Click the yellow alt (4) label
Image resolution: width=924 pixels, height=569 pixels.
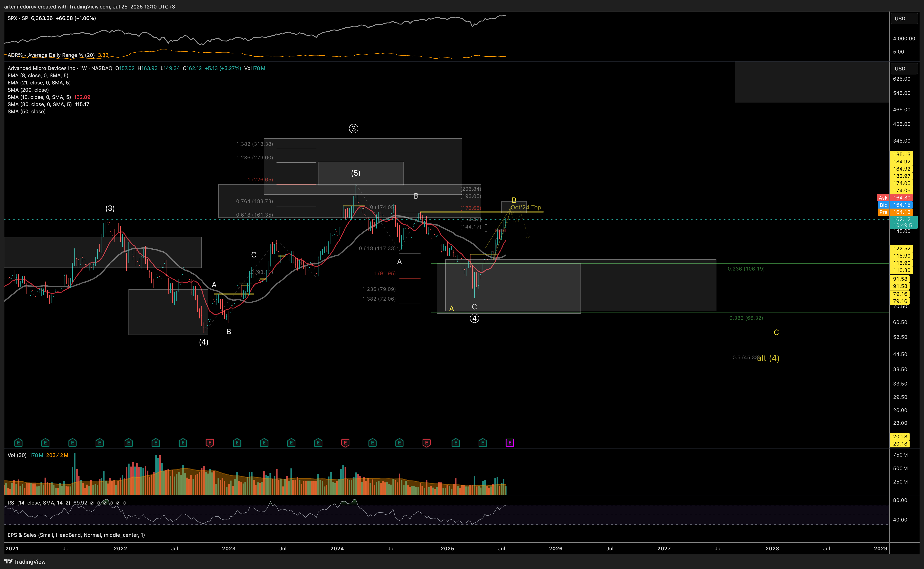[x=768, y=358]
